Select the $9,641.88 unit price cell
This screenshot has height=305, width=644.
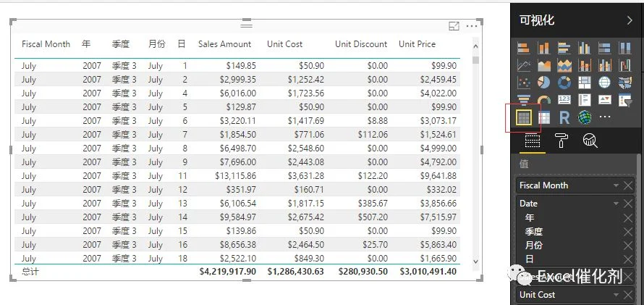pos(438,176)
